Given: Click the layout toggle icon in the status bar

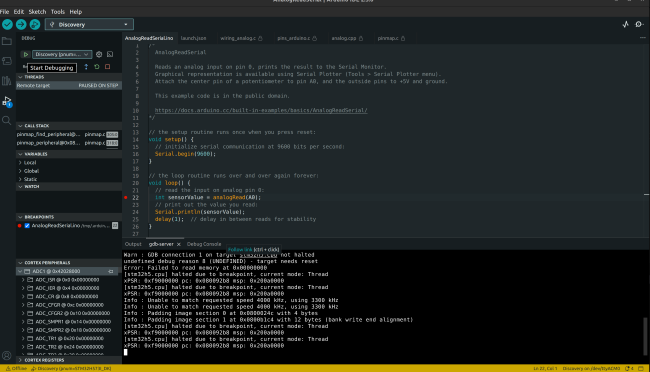Looking at the screenshot, I should point(641,368).
